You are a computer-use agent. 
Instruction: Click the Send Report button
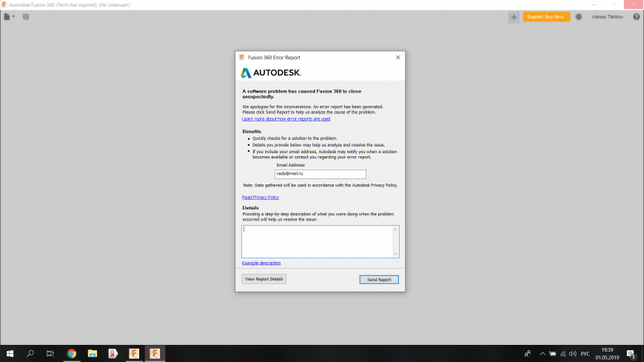[379, 279]
